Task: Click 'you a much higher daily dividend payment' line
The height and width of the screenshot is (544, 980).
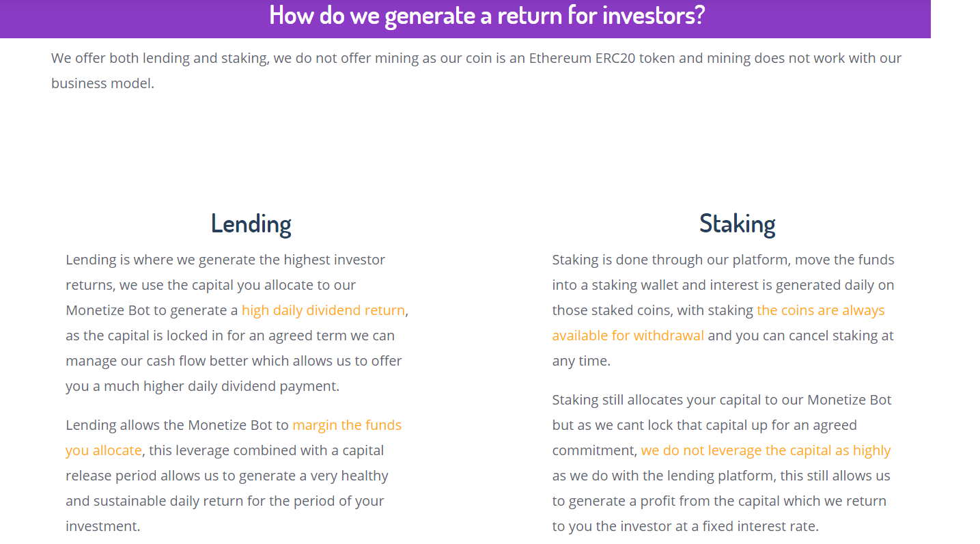Action: 202,386
